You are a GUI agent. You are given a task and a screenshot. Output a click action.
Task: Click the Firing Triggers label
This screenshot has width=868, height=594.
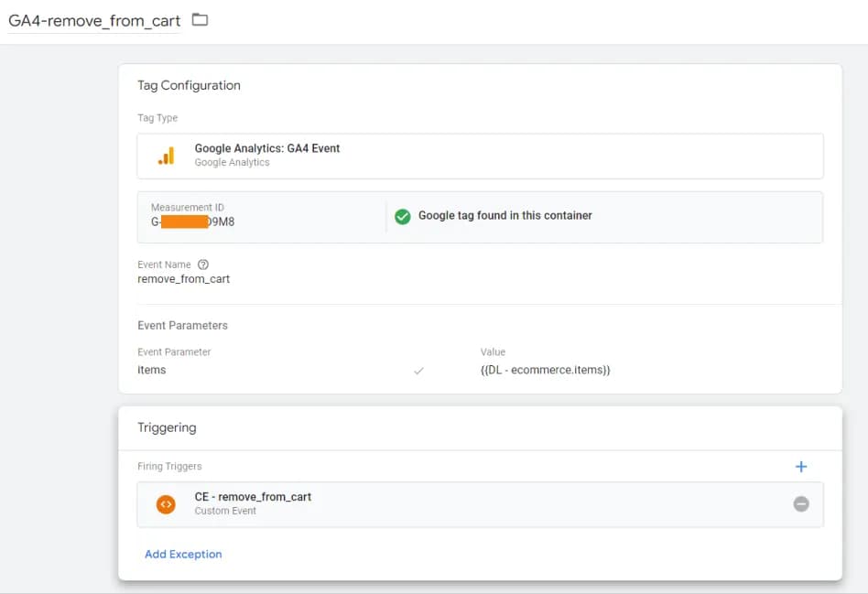pos(169,466)
